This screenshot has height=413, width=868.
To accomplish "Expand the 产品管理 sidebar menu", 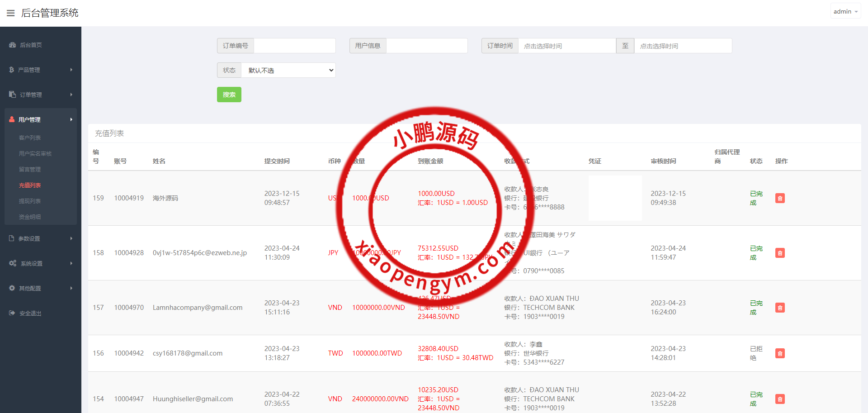I will pyautogui.click(x=40, y=70).
